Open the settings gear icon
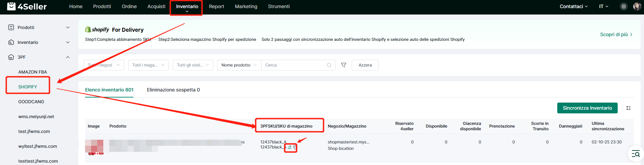The height and width of the screenshot is (165, 644). (624, 6)
